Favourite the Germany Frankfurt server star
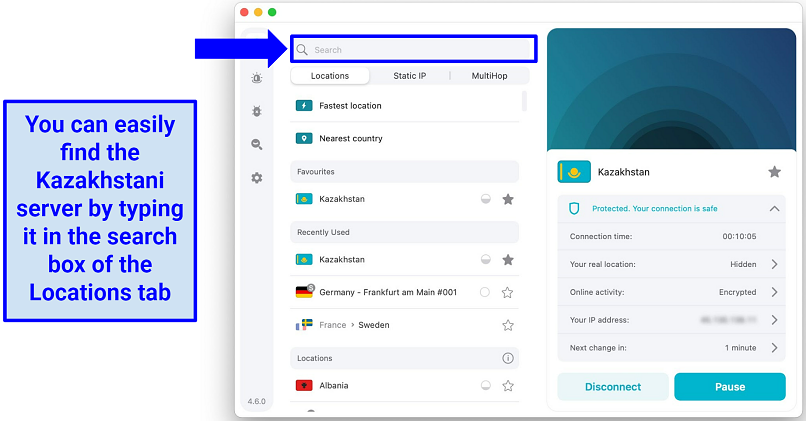 point(508,292)
